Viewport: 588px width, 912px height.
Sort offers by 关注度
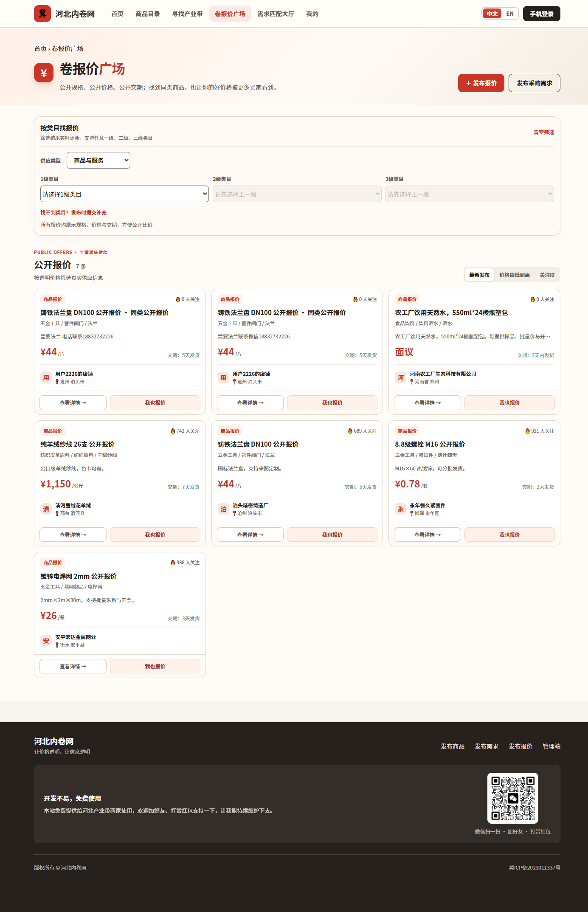pos(547,275)
